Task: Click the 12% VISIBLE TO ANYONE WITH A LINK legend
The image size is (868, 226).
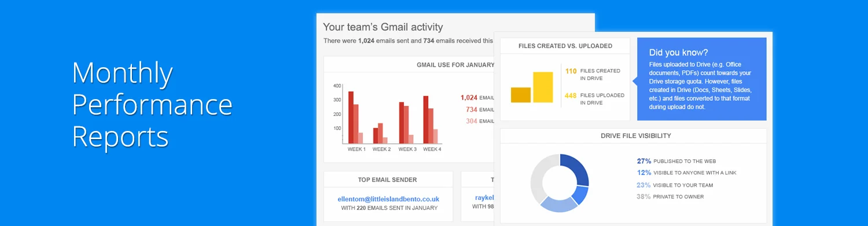Action: (686, 173)
